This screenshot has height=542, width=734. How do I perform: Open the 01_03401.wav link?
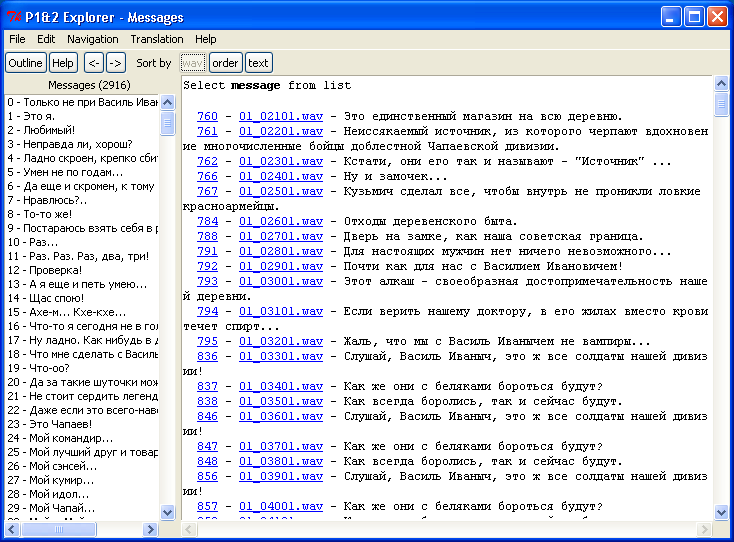click(281, 386)
